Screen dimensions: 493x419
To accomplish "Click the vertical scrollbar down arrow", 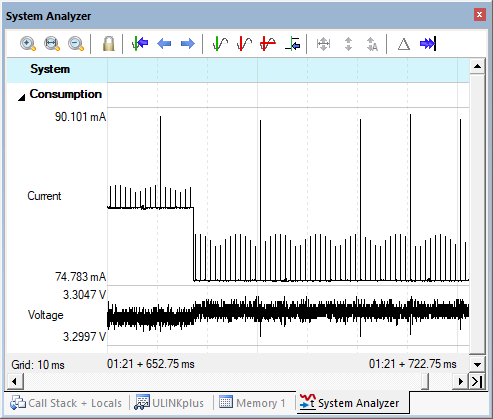I will [477, 365].
